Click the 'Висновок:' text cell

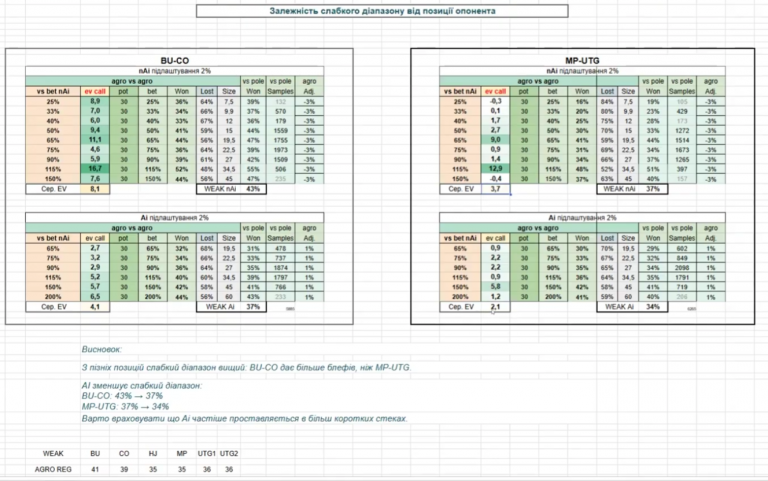102,350
